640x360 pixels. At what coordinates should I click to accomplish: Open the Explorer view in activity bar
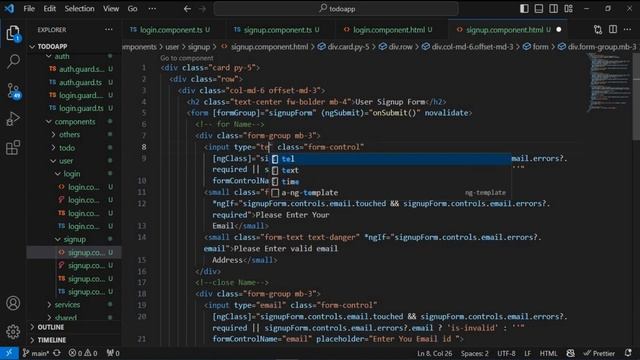13,33
